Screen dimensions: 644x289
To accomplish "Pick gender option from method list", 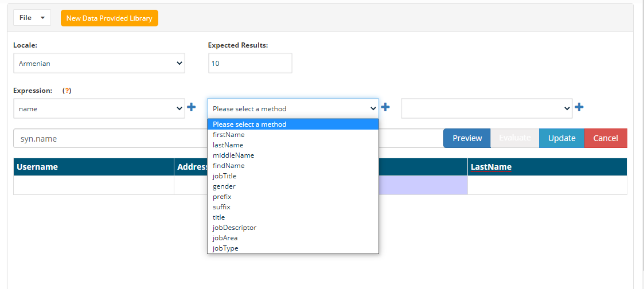I will (224, 186).
